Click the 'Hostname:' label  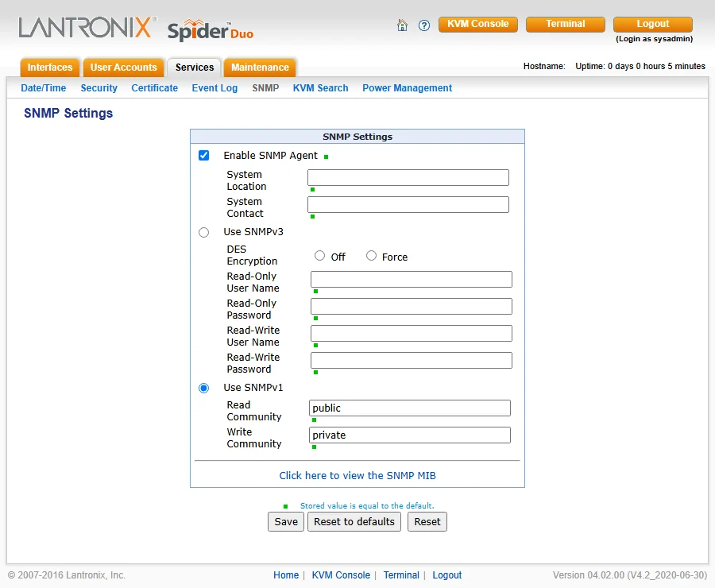tap(544, 66)
